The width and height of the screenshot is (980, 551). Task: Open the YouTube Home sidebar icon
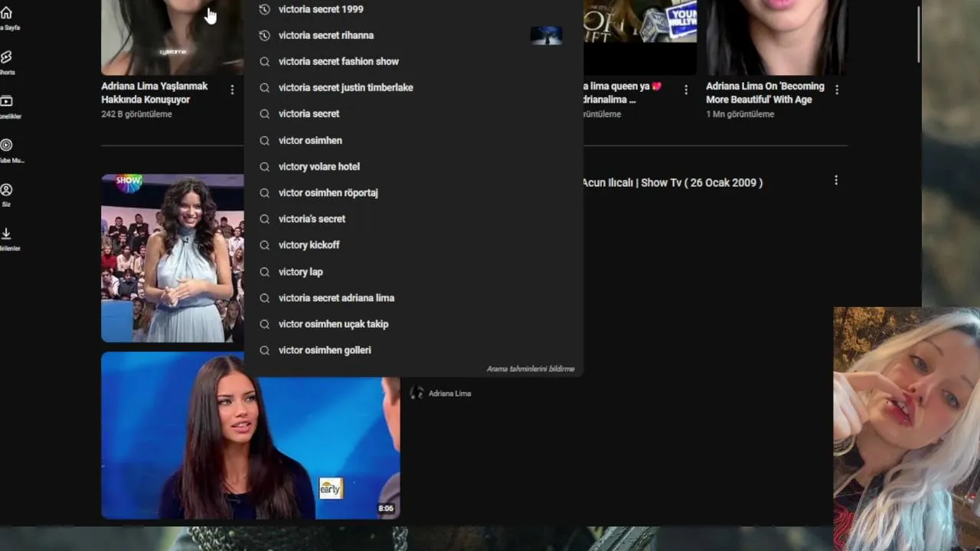point(6,13)
